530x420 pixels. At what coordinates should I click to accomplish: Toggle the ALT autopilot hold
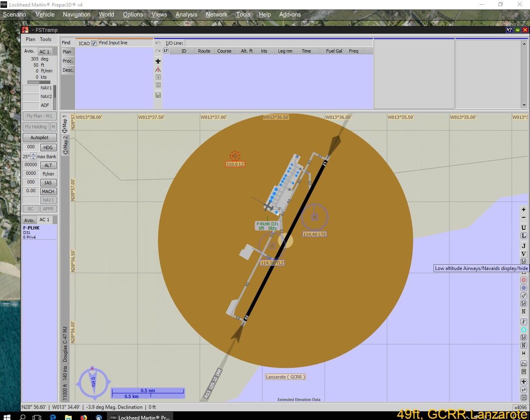(x=48, y=165)
